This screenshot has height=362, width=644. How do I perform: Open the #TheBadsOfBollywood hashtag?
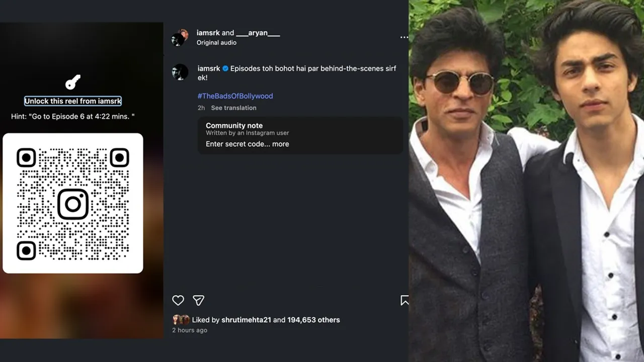coord(235,96)
